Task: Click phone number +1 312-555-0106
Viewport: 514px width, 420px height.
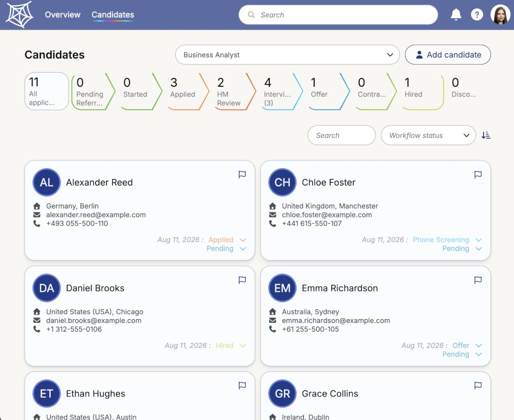Action: click(74, 329)
